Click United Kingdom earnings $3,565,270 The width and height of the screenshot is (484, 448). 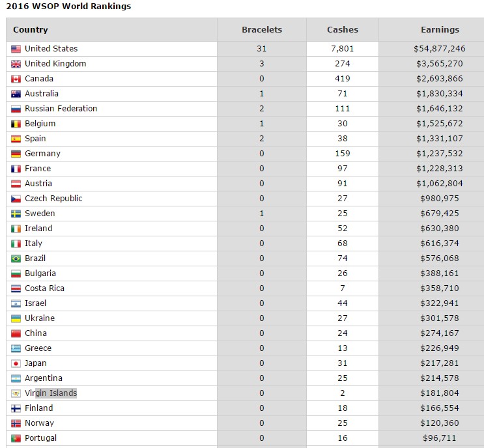click(440, 64)
